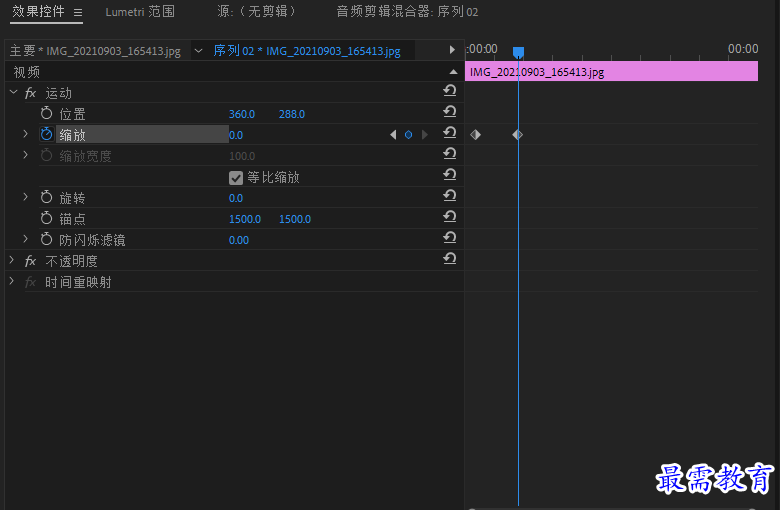Screen dimensions: 780x510
Task: Edit the 防闪烁滤镜 value 0.00
Action: tap(239, 240)
